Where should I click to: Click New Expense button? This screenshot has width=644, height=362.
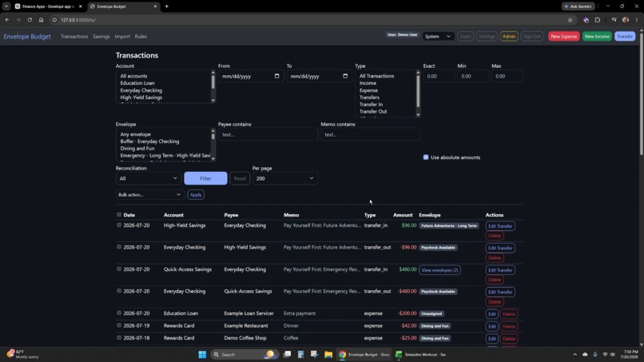pos(563,36)
